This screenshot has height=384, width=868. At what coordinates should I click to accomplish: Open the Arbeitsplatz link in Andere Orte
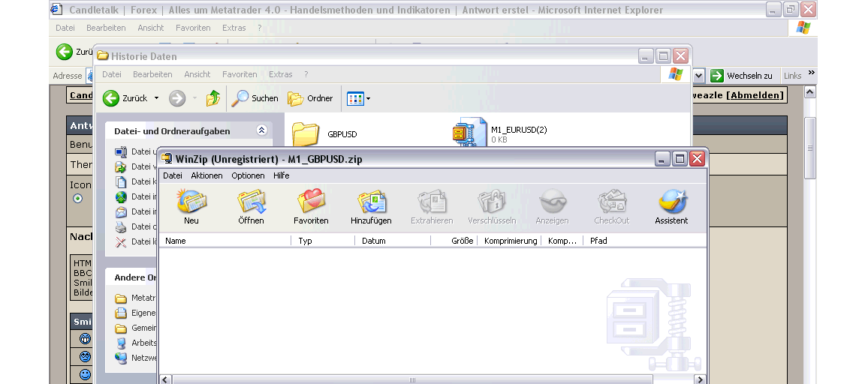136,343
